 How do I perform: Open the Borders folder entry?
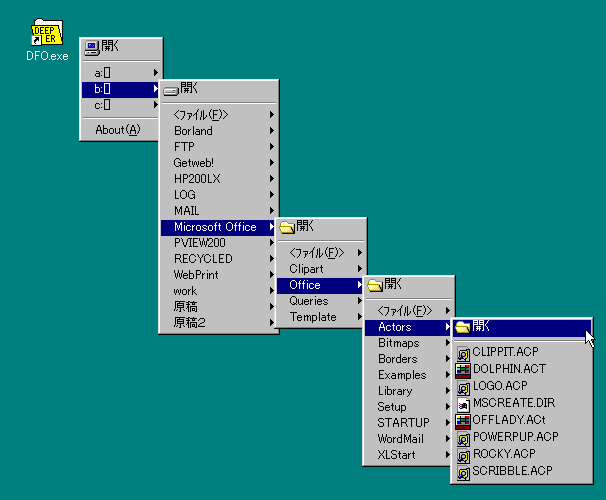coord(409,359)
